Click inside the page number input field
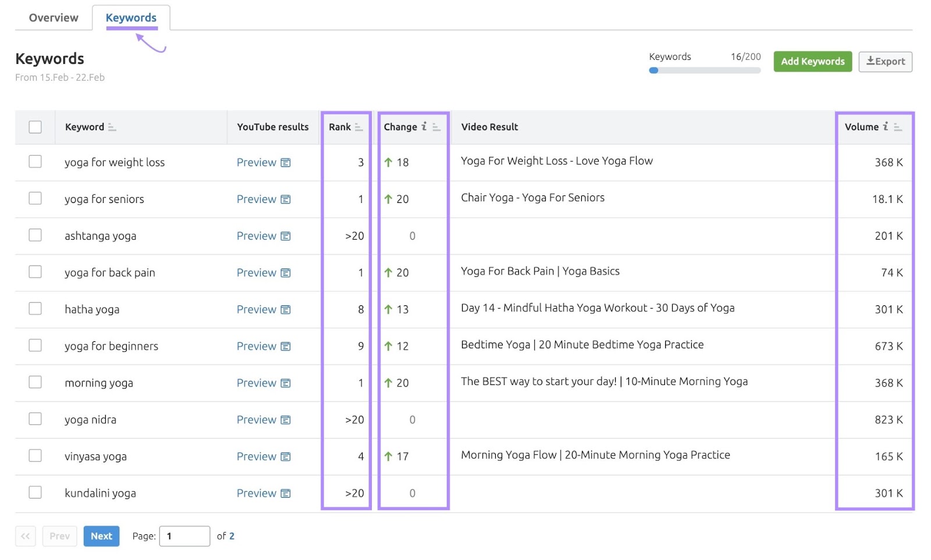 (184, 536)
